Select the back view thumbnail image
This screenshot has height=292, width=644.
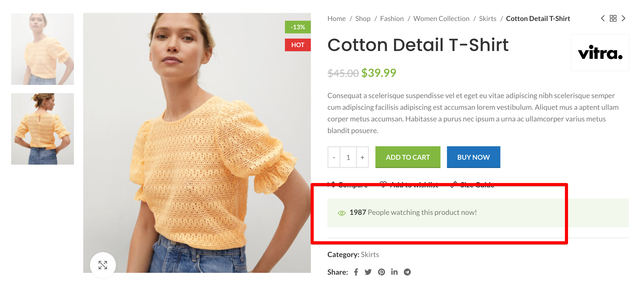(43, 129)
